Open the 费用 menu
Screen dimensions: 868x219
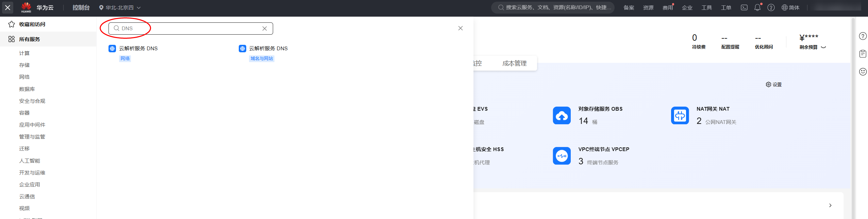[668, 7]
